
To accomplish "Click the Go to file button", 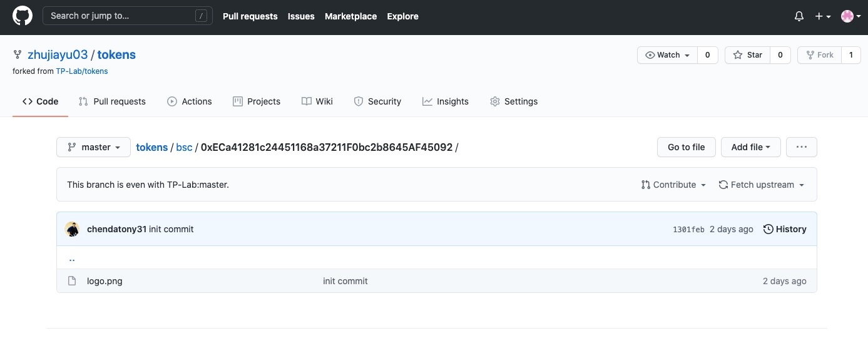I will tap(686, 147).
